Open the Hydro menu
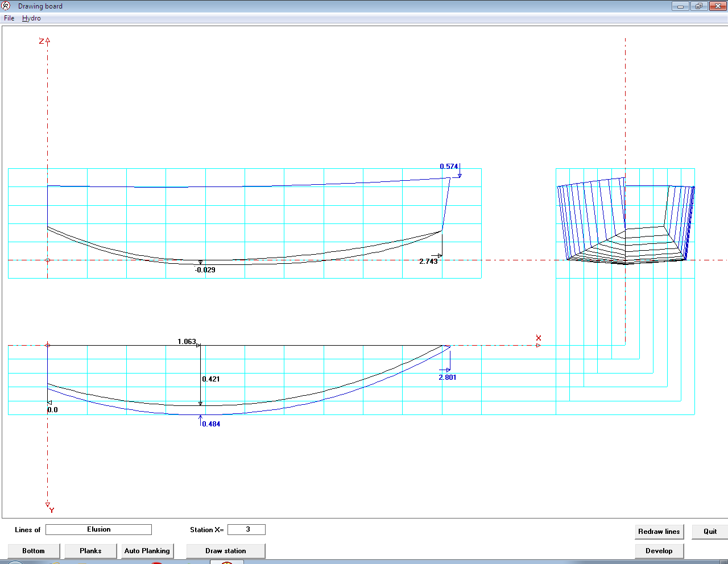Viewport: 728px width, 564px height. point(31,18)
